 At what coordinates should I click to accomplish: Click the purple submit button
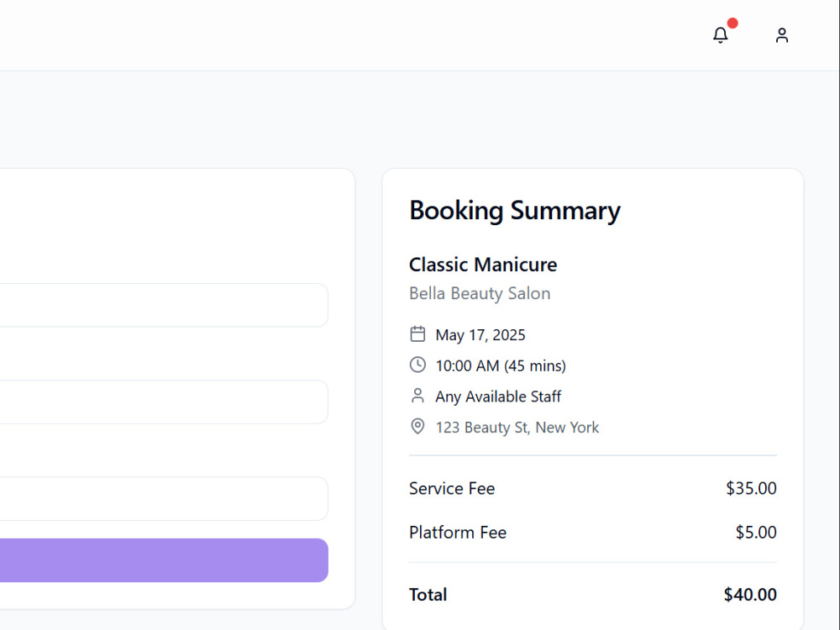164,560
